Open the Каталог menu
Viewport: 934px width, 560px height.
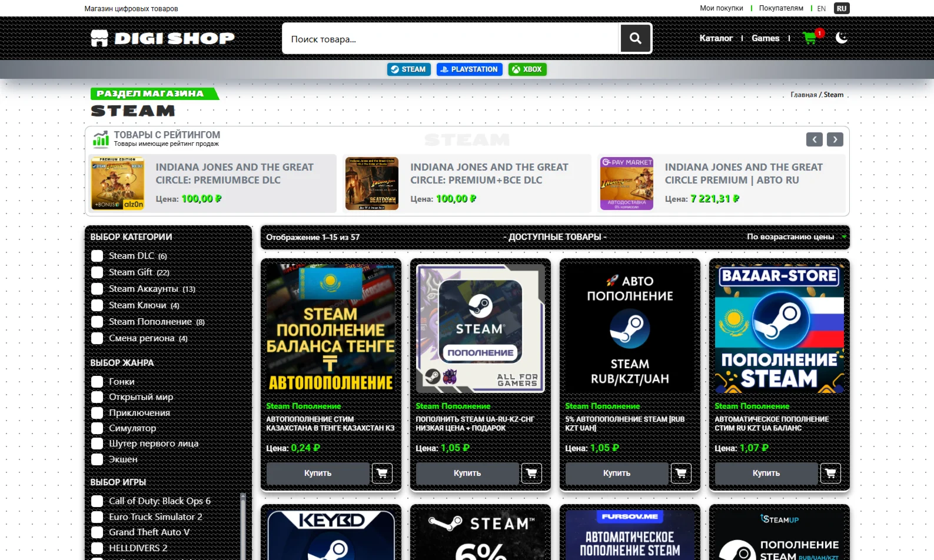[716, 38]
